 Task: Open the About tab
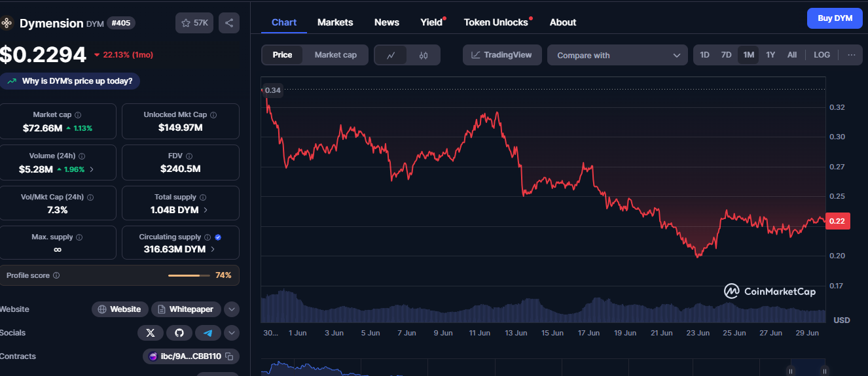coord(563,22)
